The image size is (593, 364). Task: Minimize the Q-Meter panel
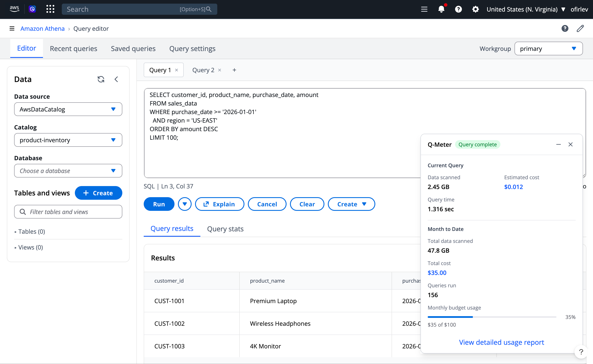558,144
